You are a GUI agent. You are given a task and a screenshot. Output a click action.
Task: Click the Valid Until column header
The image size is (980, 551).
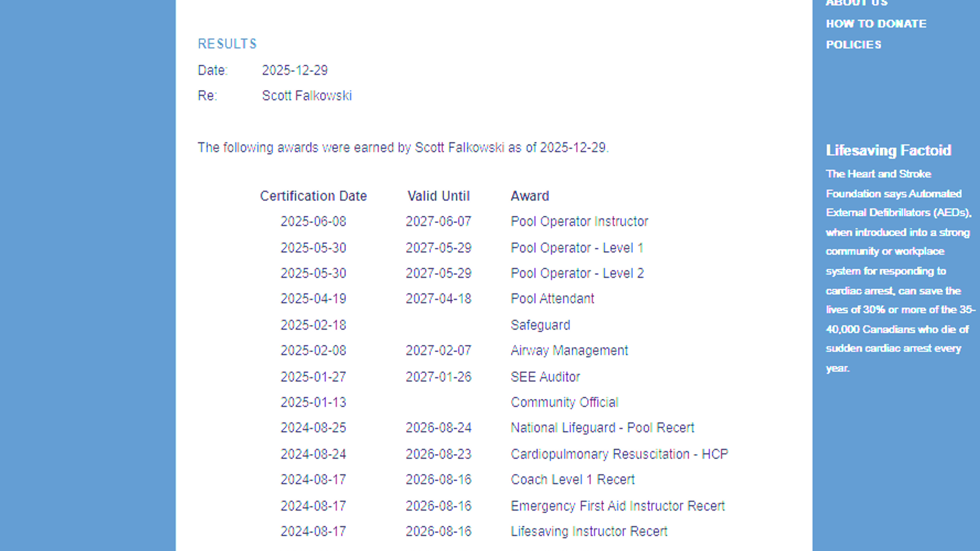coord(438,196)
